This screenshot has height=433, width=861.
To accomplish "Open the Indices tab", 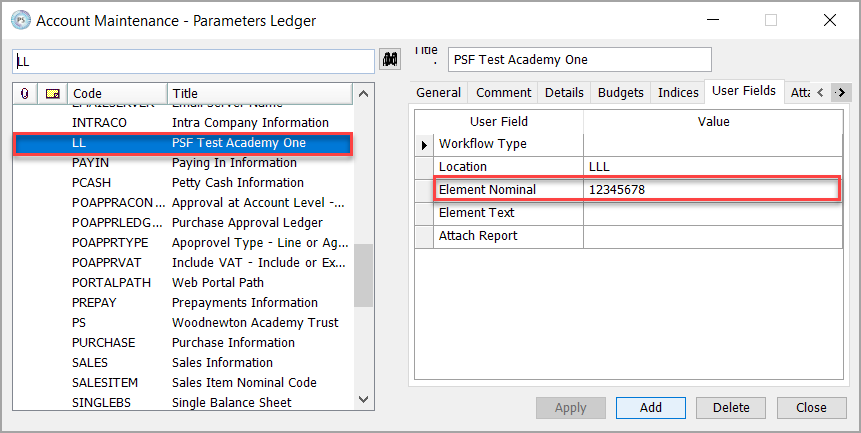I will (x=678, y=92).
